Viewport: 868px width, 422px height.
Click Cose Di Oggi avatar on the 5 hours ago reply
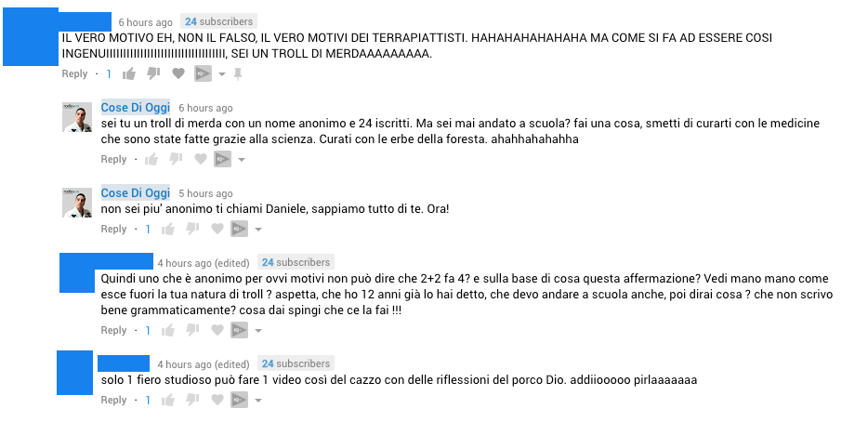77,203
